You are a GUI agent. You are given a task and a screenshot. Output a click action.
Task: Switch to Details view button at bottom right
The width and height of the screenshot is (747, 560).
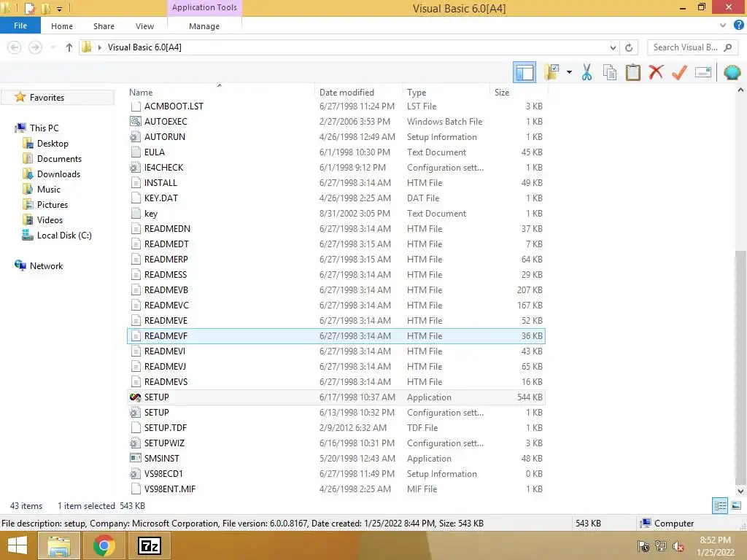720,505
